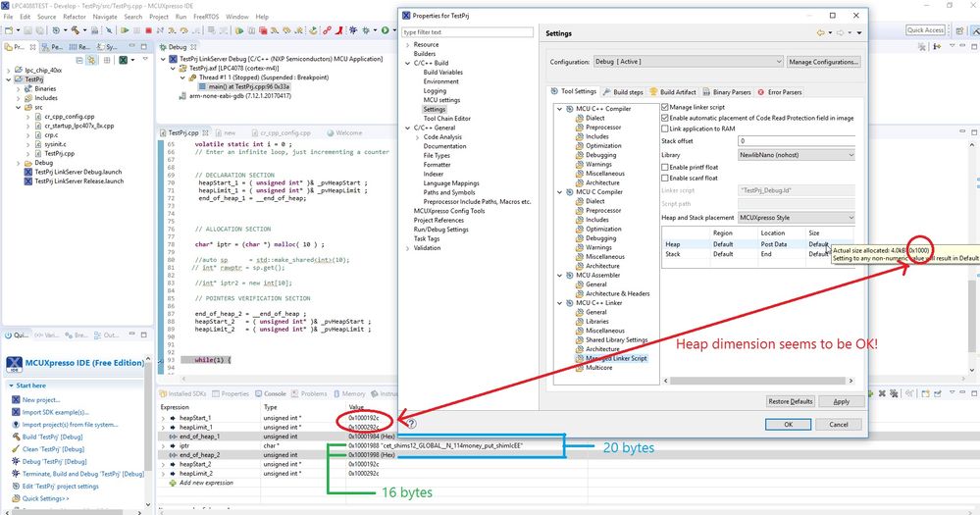The image size is (980, 515).
Task: Select MCU settings under C/C++ Build
Action: 441,100
